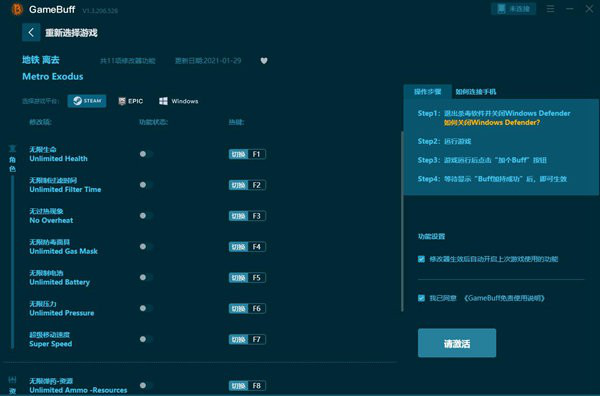Change the F2 hotkey binding

[247, 185]
